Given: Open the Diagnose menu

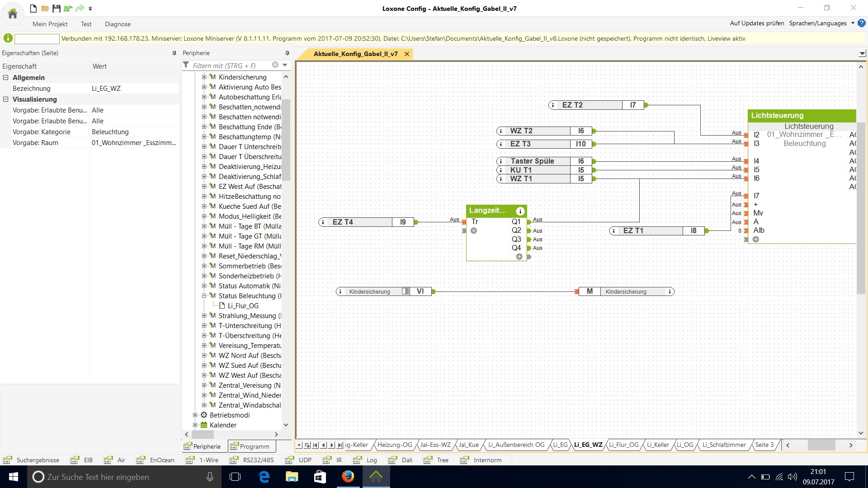Looking at the screenshot, I should tap(118, 24).
